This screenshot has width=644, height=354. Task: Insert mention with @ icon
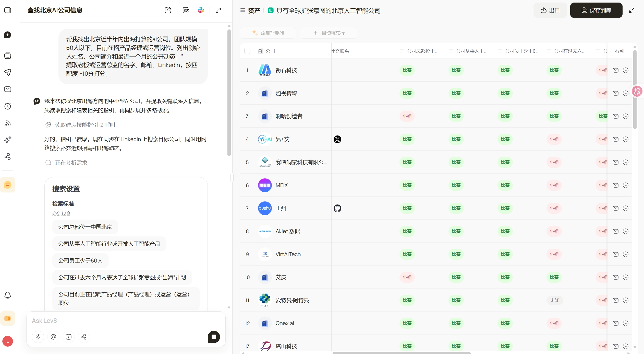pos(53,337)
